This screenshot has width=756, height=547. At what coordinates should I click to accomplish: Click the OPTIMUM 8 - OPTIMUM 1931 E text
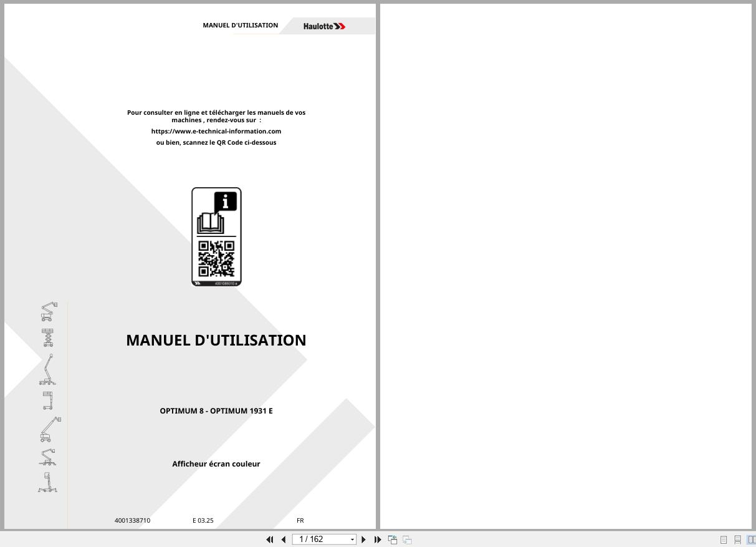[x=216, y=410]
